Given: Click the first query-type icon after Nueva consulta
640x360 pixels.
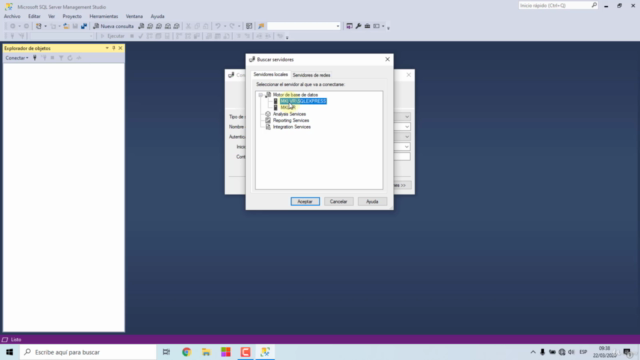Looking at the screenshot, I should click(141, 26).
